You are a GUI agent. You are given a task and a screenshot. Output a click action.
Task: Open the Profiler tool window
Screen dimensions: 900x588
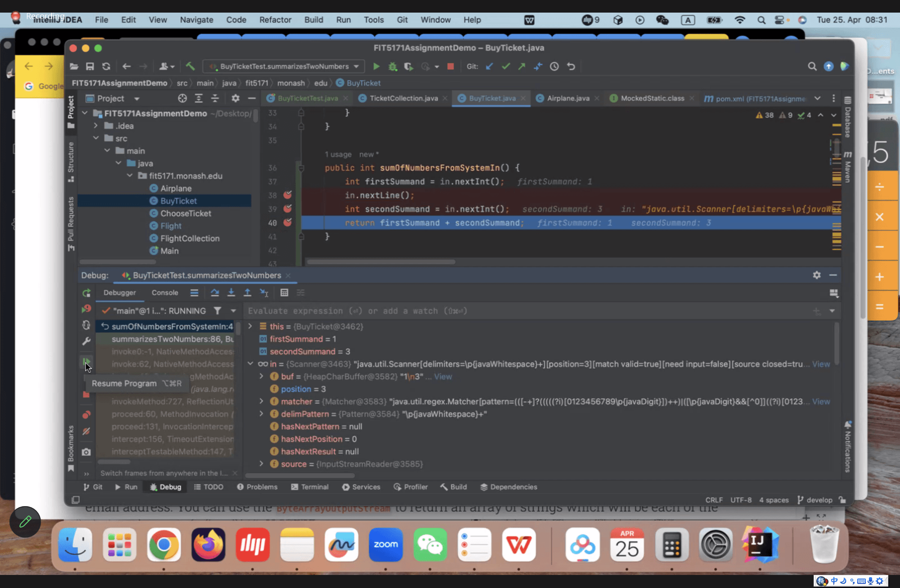tap(410, 487)
